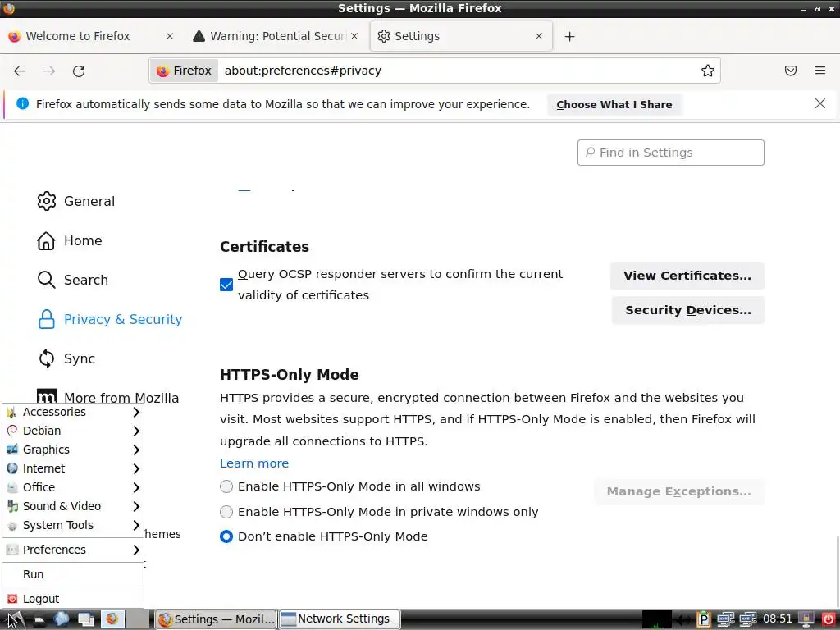Click the Find in Settings search field
The width and height of the screenshot is (840, 630).
point(671,153)
